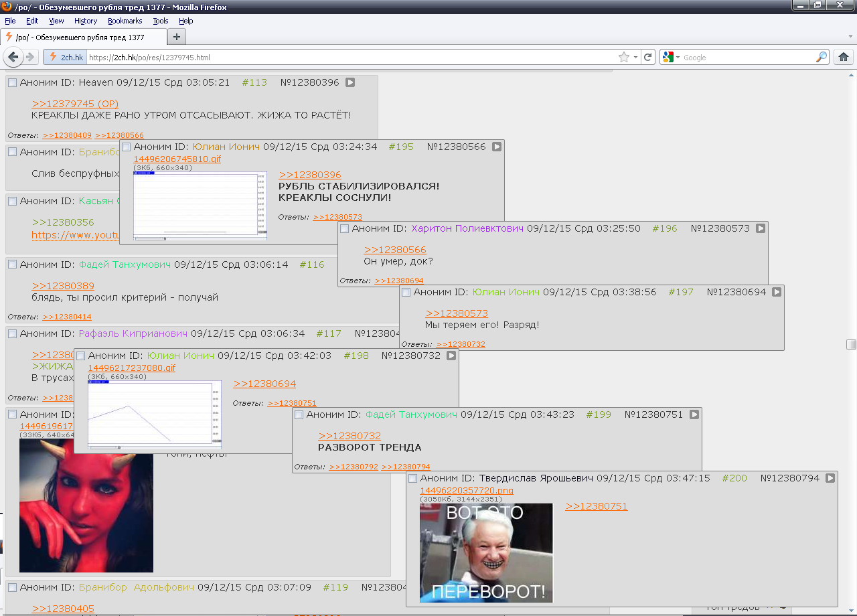857x616 pixels.
Task: Enlarge the flat chart thumbnail in post #195
Action: [x=200, y=206]
